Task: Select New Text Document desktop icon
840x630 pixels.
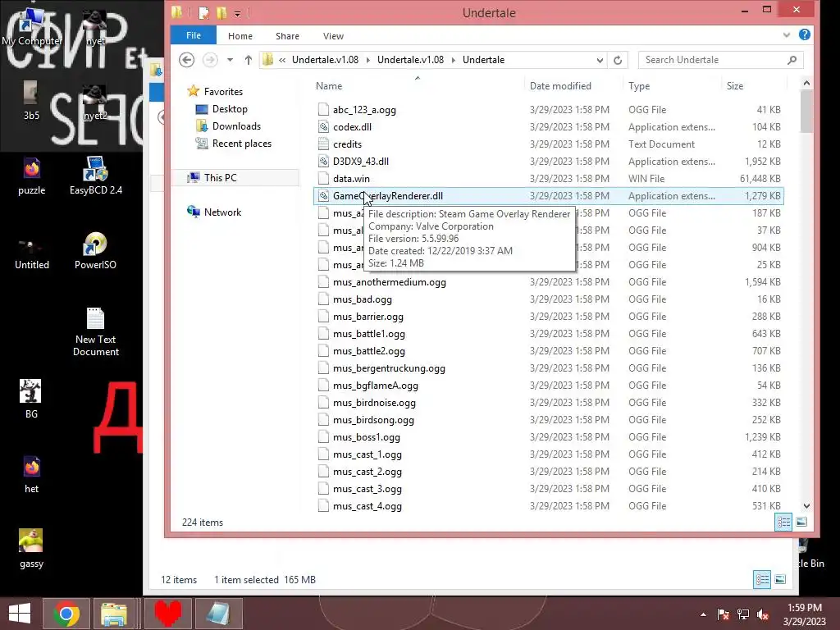Action: click(x=96, y=332)
